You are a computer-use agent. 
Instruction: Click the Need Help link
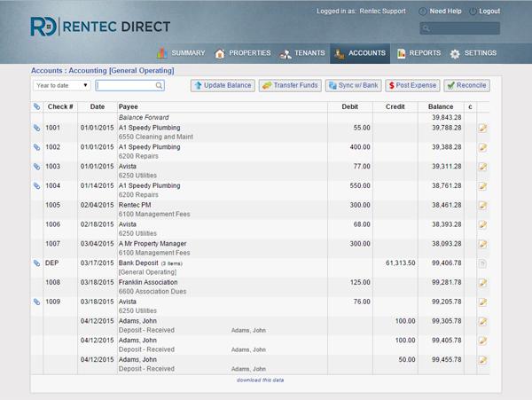[440, 12]
